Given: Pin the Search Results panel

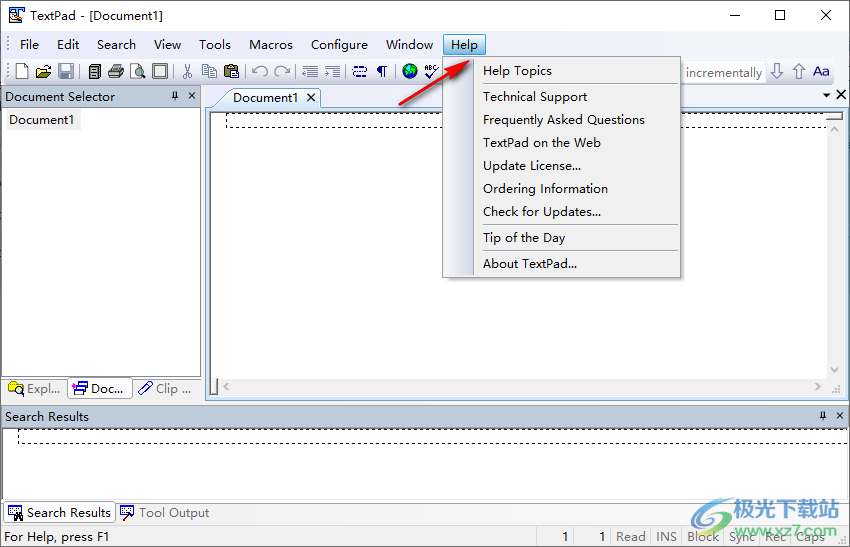Looking at the screenshot, I should [x=823, y=416].
